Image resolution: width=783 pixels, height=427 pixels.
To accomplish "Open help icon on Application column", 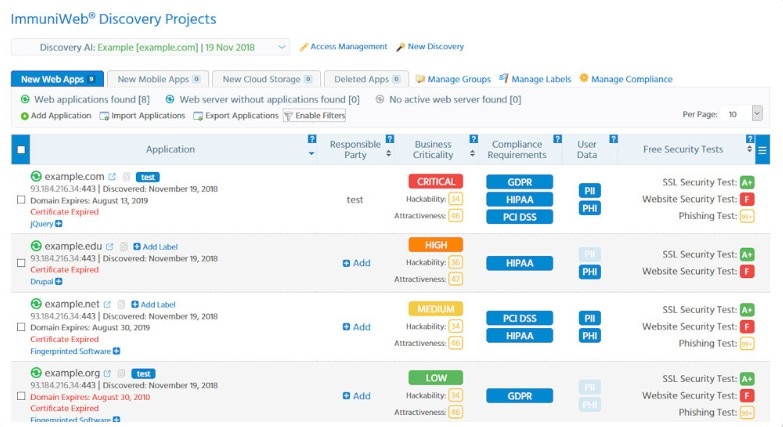I will click(312, 139).
